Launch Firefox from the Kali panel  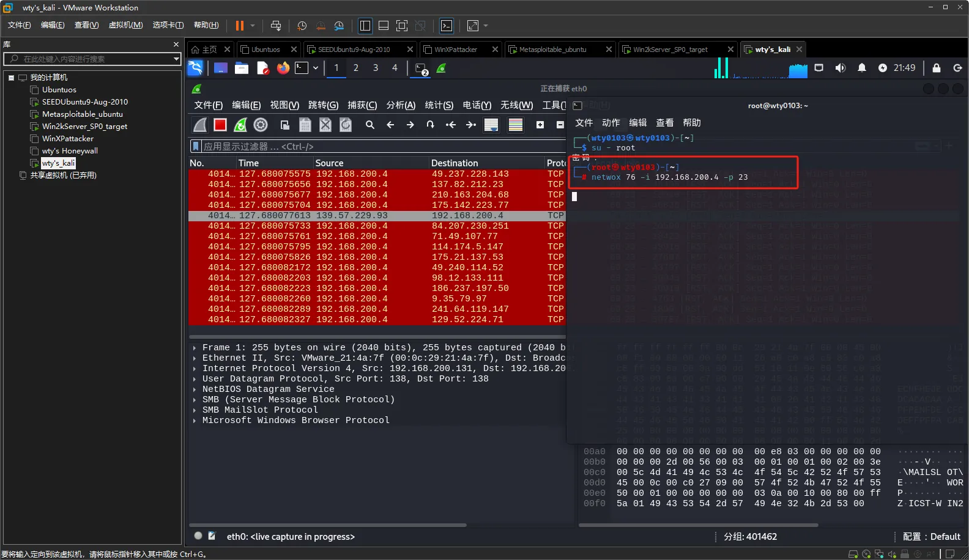283,68
